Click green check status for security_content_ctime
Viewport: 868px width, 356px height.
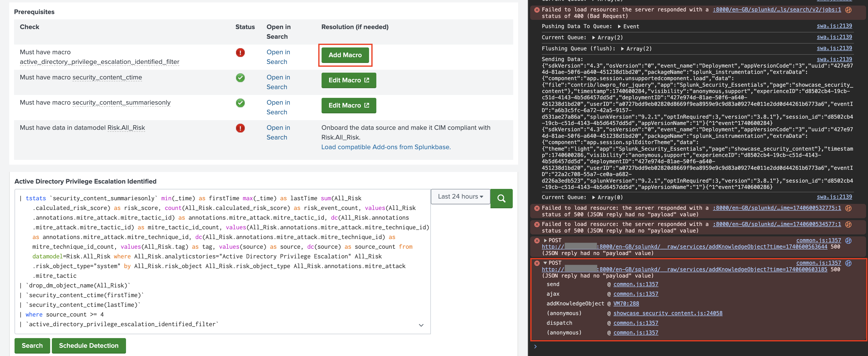pos(240,78)
